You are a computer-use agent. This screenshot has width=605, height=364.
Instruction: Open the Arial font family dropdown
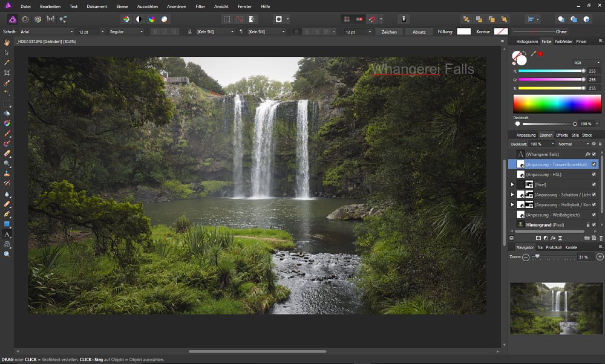tap(46, 31)
